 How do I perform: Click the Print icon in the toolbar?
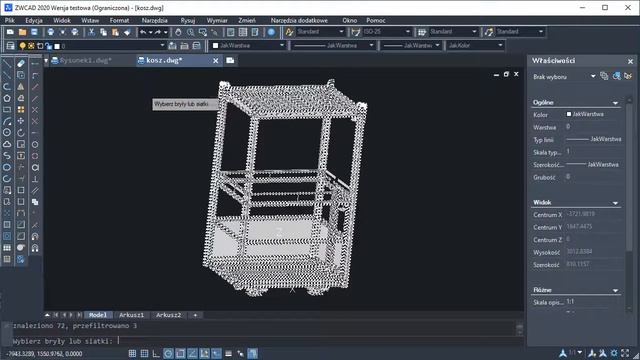pos(50,32)
